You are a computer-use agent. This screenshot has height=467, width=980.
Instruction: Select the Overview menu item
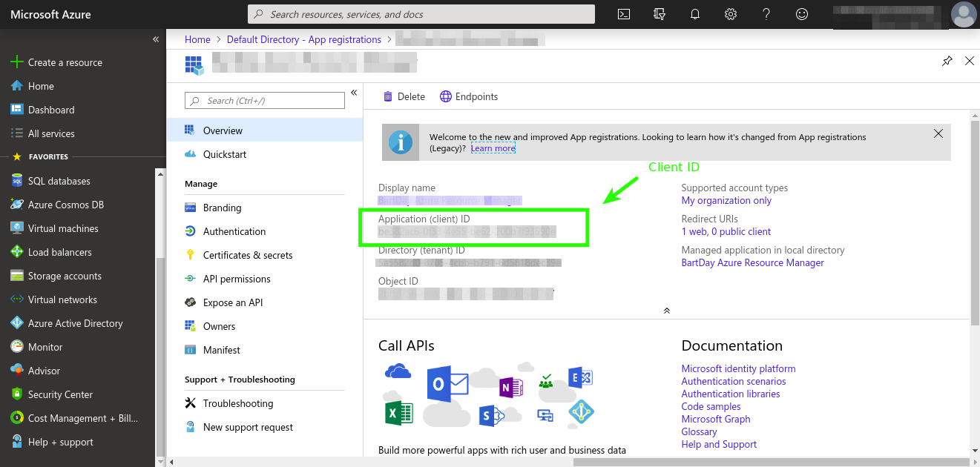tap(265, 130)
